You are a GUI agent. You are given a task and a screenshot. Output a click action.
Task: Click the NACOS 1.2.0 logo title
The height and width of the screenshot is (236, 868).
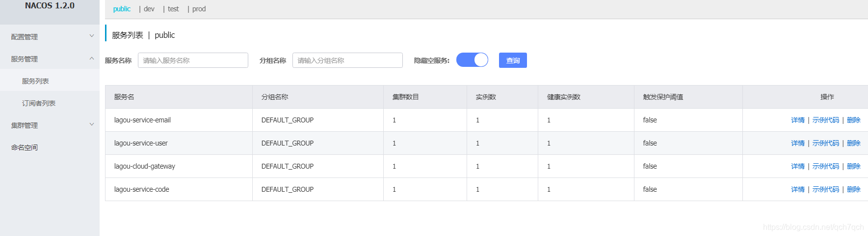tap(50, 6)
